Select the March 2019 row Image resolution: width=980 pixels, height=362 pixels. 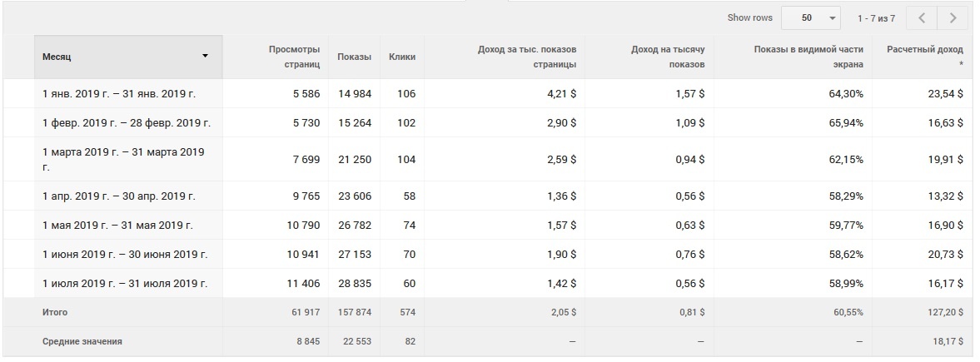pyautogui.click(x=123, y=159)
